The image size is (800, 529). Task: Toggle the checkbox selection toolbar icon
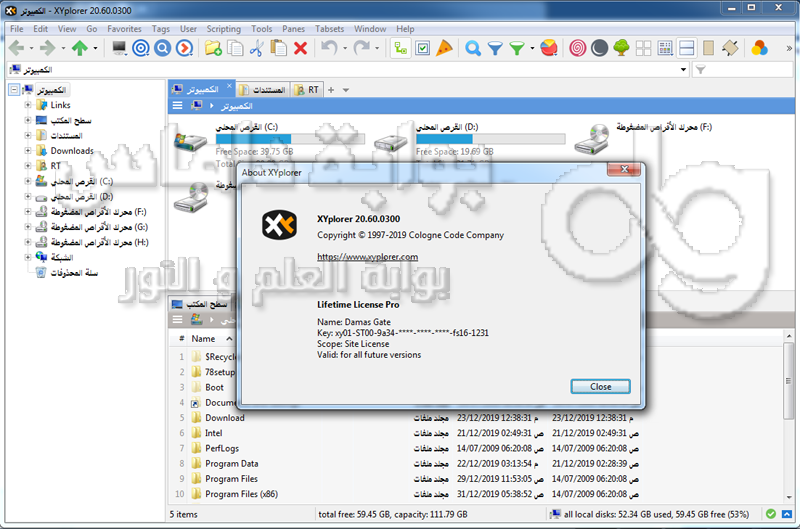coord(422,48)
